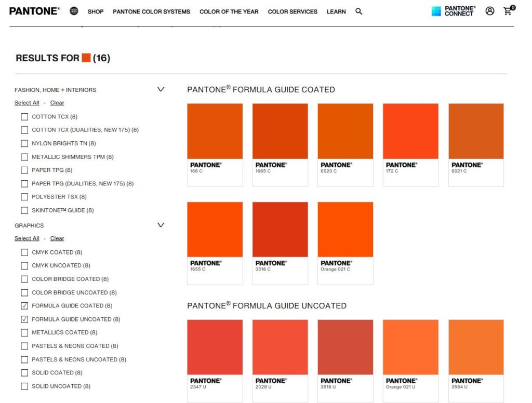
Task: Open the Color of the Year menu
Action: (229, 11)
